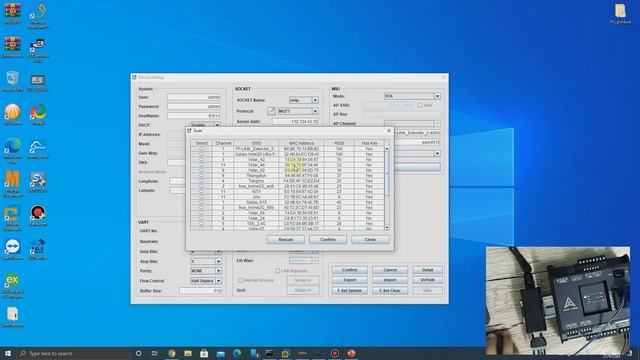Click the Windows Start button
This screenshot has width=640, height=360.
coord(8,353)
